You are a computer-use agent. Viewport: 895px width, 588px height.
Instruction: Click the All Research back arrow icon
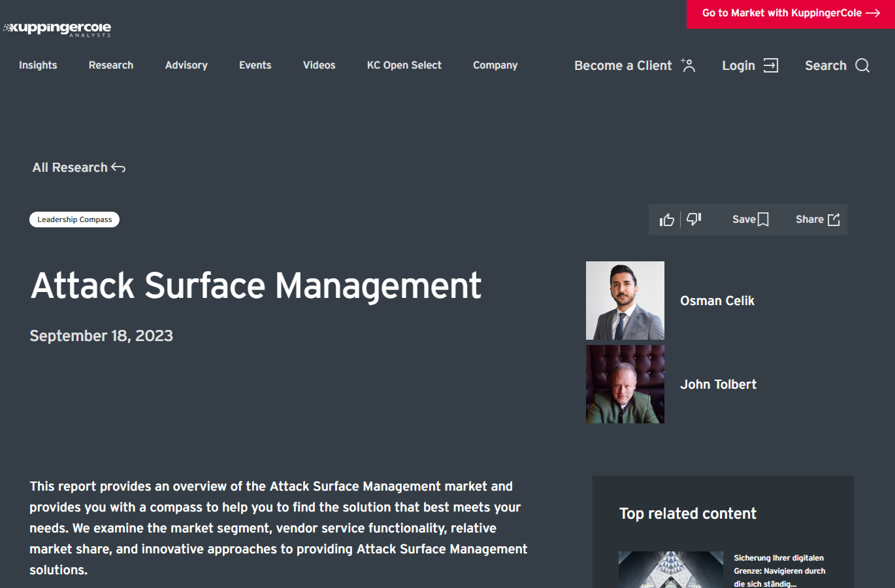pyautogui.click(x=118, y=168)
